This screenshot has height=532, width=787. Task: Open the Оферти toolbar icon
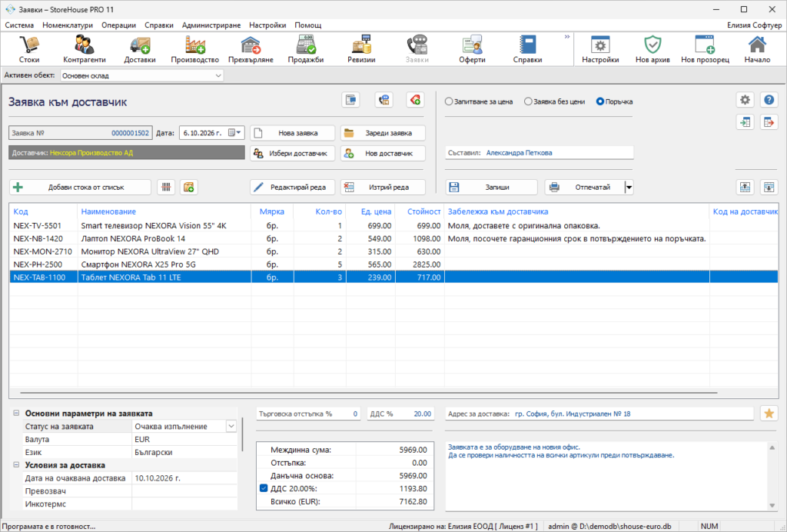click(x=472, y=49)
